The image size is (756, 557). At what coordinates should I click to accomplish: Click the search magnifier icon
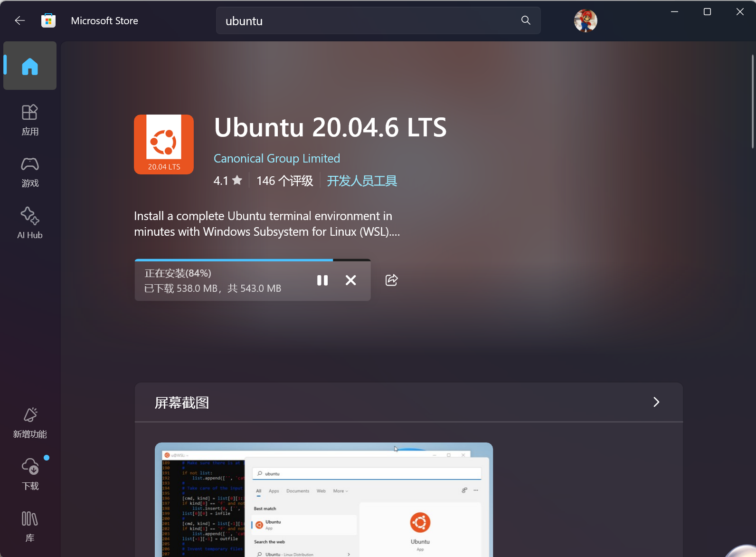pyautogui.click(x=526, y=20)
